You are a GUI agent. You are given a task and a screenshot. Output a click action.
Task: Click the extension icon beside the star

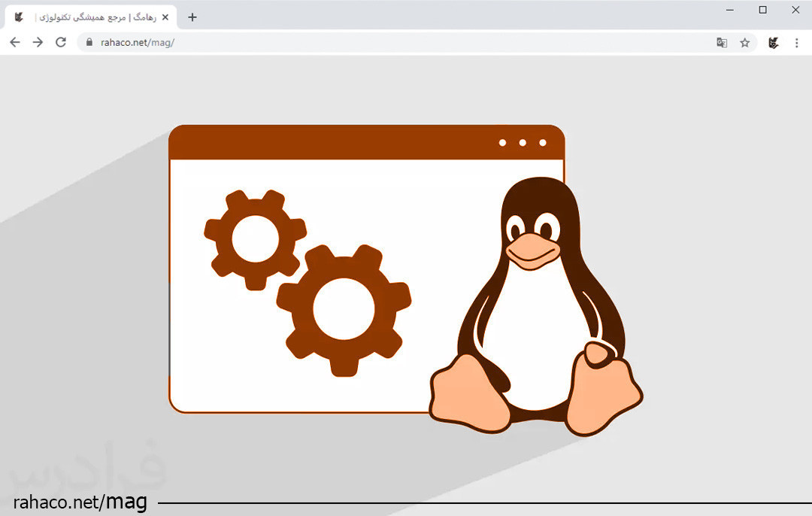(x=773, y=43)
